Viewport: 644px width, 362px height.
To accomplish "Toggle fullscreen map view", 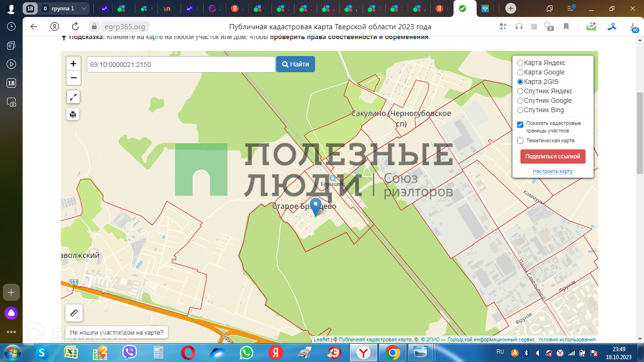I will coord(73,97).
